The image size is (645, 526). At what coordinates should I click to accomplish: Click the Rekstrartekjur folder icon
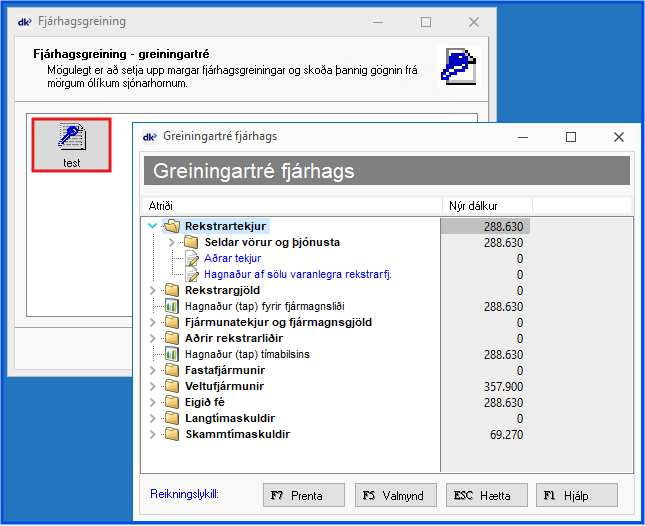tap(171, 227)
